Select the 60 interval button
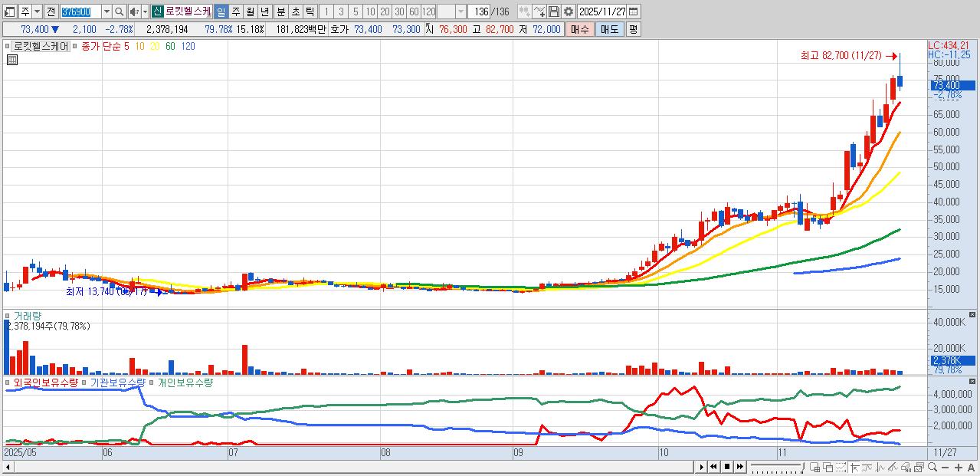Viewport: 980px width, 476px height. click(x=414, y=11)
